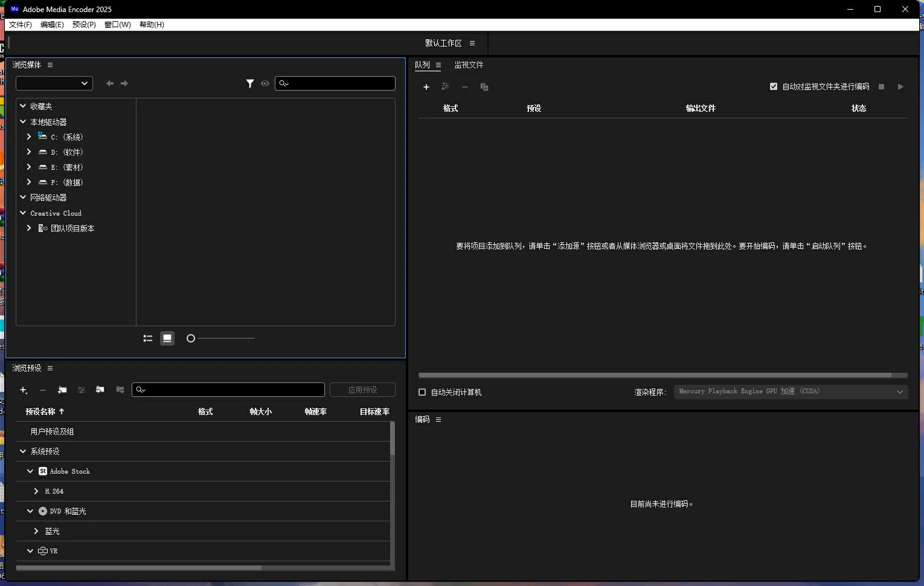
Task: Open the 文件(F) menu
Action: point(21,25)
